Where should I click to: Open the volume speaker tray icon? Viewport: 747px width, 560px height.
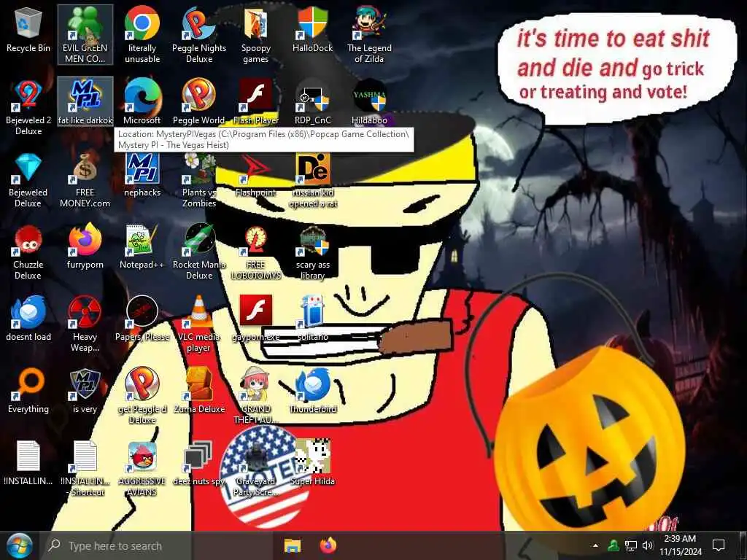(648, 545)
